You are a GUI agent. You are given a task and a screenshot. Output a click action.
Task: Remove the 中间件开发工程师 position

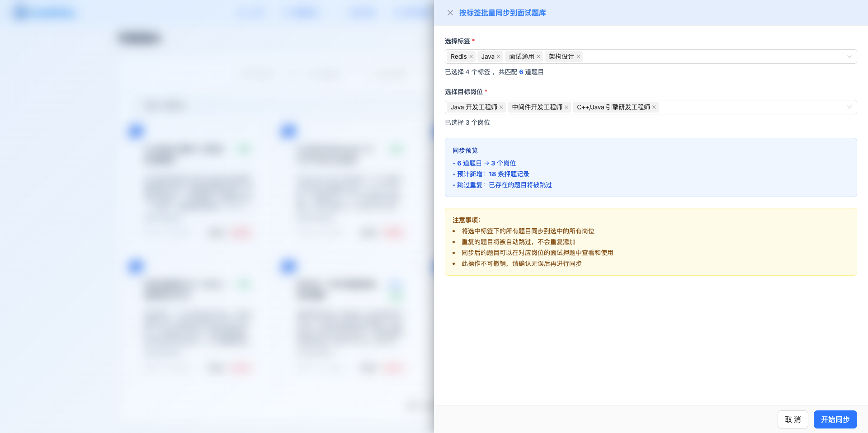[x=566, y=107]
